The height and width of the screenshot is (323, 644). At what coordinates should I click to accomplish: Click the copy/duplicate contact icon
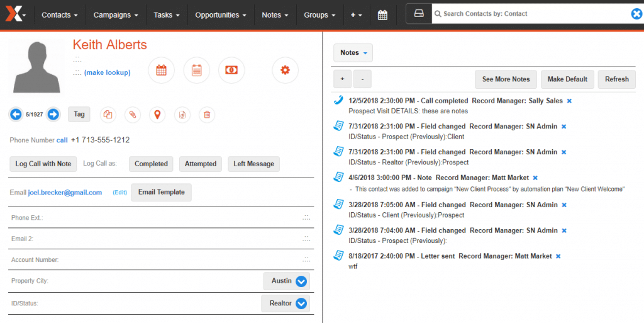[108, 115]
